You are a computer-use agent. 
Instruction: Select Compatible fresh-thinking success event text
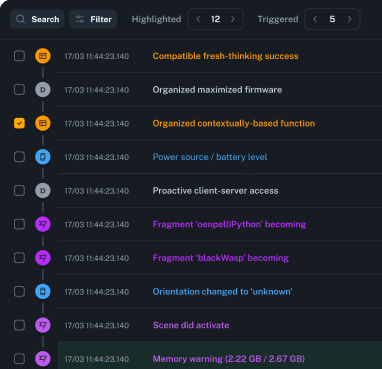(225, 56)
